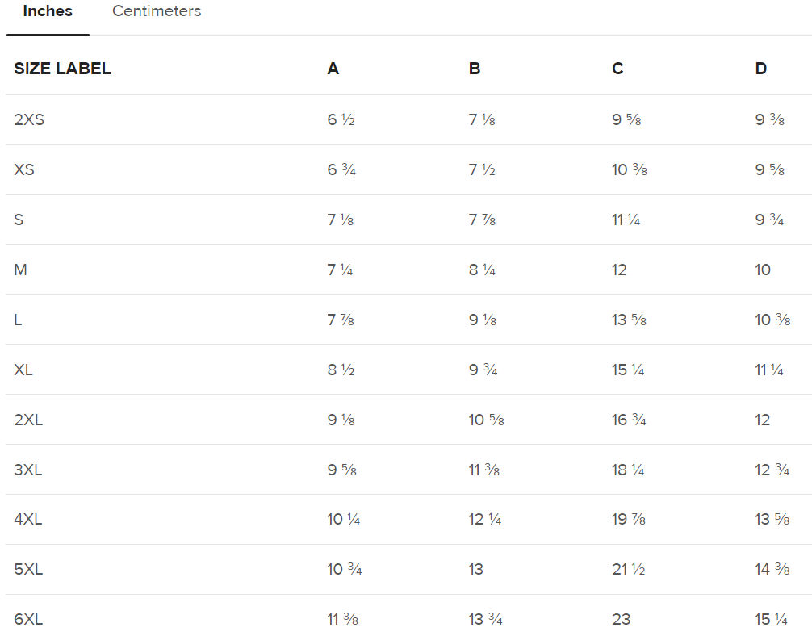
Task: Select the 3XL size row label
Action: pos(28,470)
